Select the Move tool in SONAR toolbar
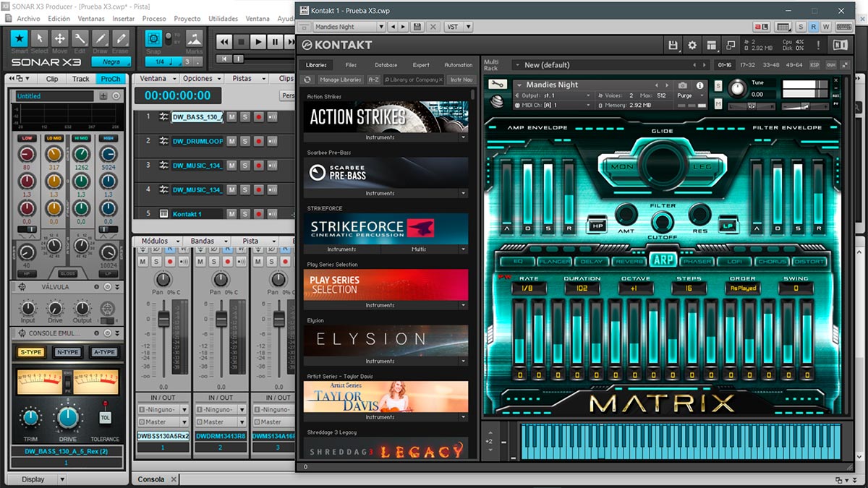 coord(60,38)
